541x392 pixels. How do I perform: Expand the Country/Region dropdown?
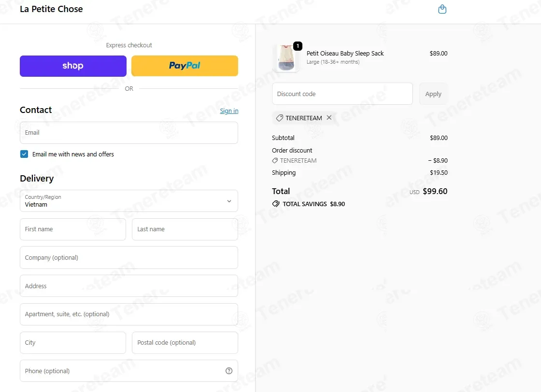pyautogui.click(x=128, y=201)
